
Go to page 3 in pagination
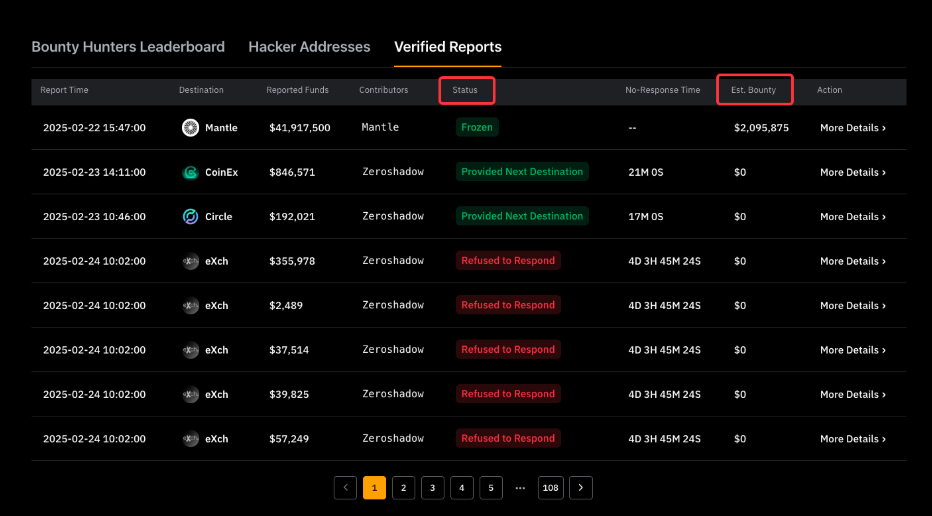[x=432, y=488]
